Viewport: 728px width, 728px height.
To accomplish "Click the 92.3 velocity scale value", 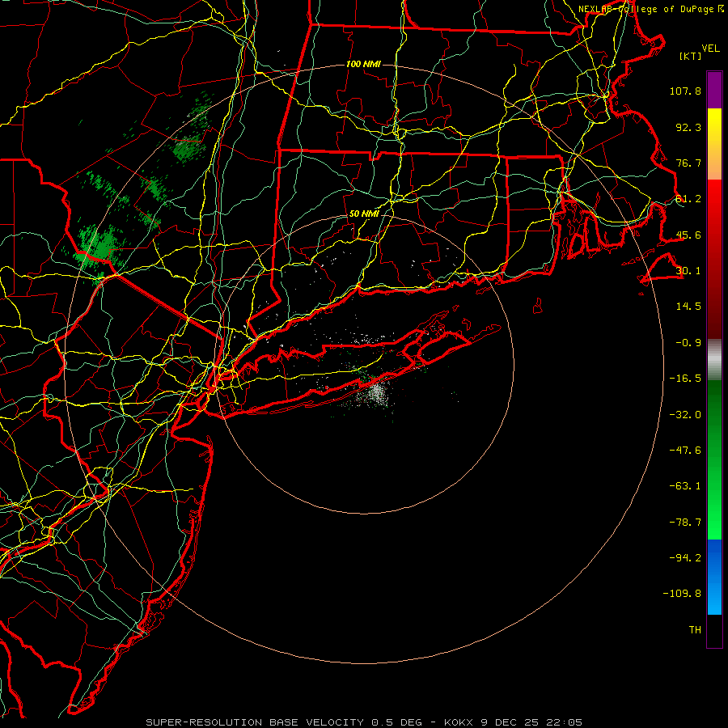I will [688, 127].
